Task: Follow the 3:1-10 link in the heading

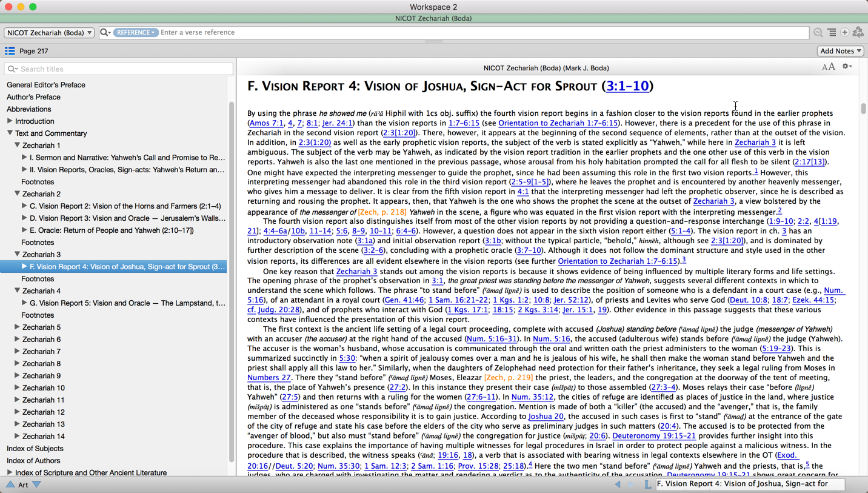Action: pos(627,86)
